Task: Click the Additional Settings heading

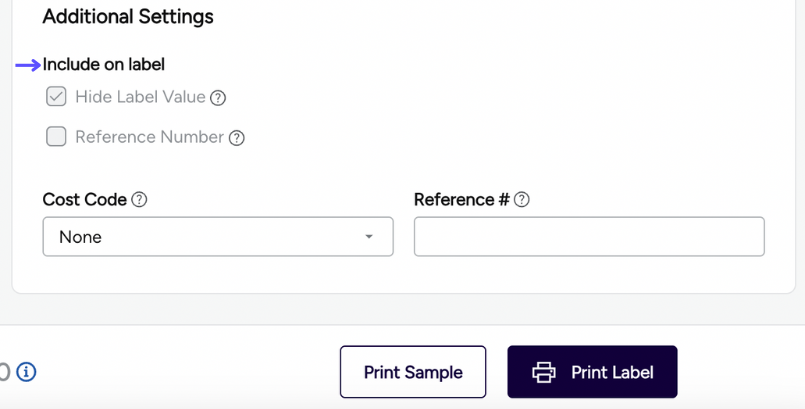Action: tap(128, 17)
